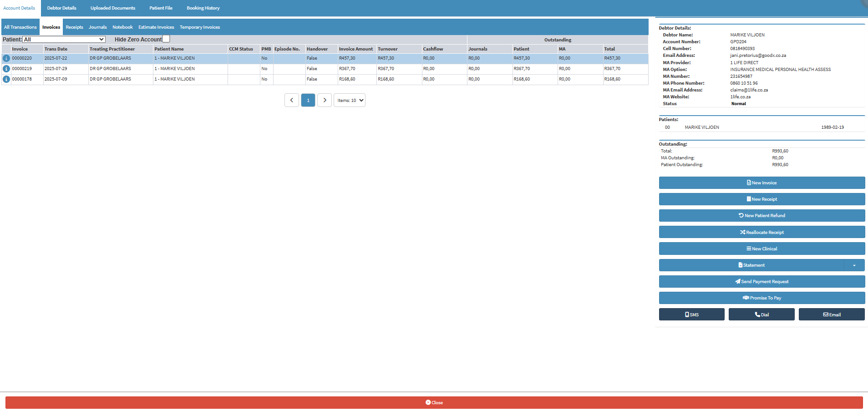The width and height of the screenshot is (868, 411).
Task: Open the Promise To Pay action
Action: tap(761, 298)
